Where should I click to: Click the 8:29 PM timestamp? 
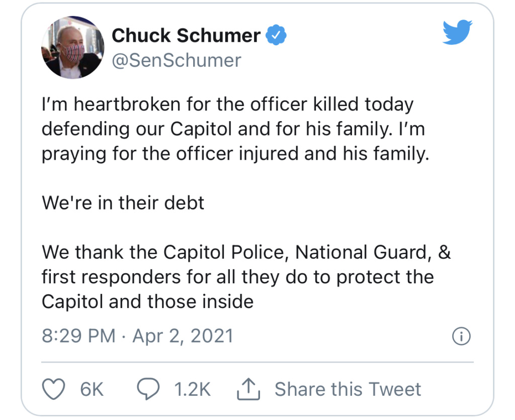tap(78, 336)
